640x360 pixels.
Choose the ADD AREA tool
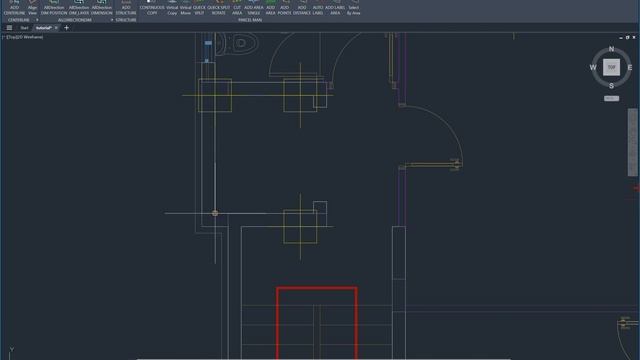tap(270, 8)
